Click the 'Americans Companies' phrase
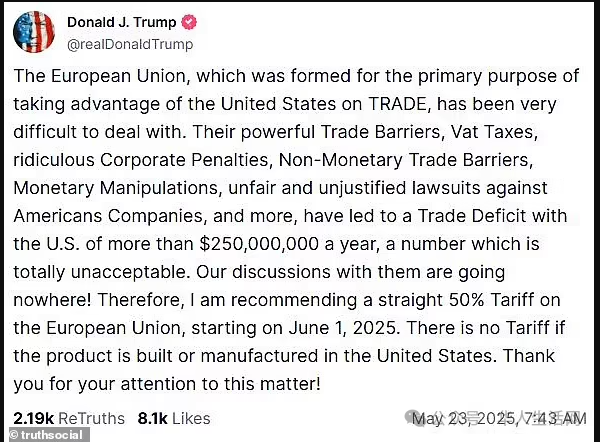The height and width of the screenshot is (442, 600). (108, 216)
